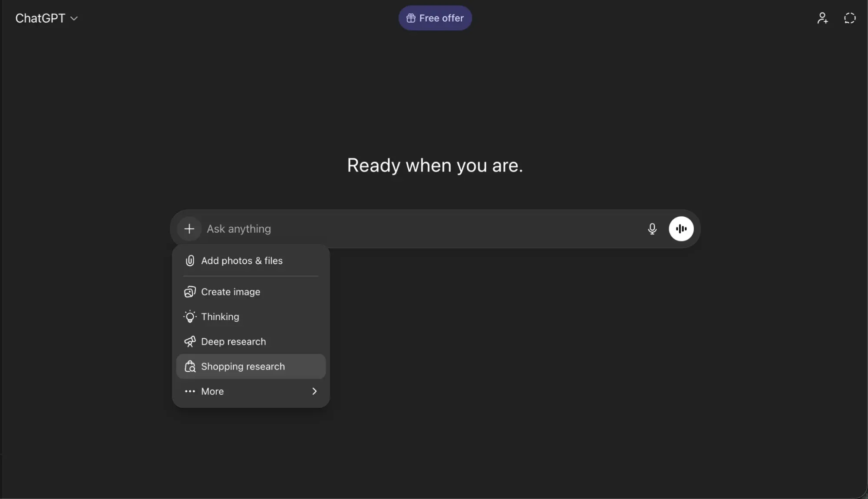868x499 pixels.
Task: Click the add-person icon in top right
Action: tap(822, 18)
